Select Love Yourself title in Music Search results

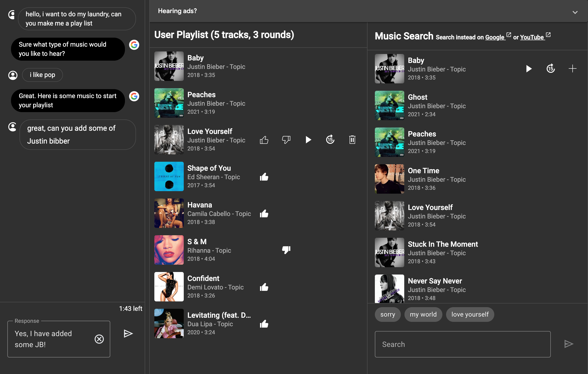coord(430,207)
